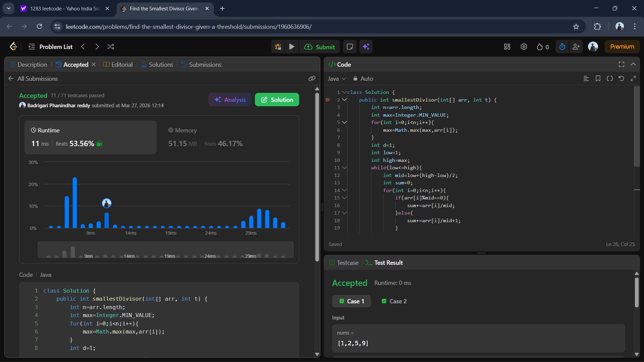Click the debug bug icon

(278, 47)
